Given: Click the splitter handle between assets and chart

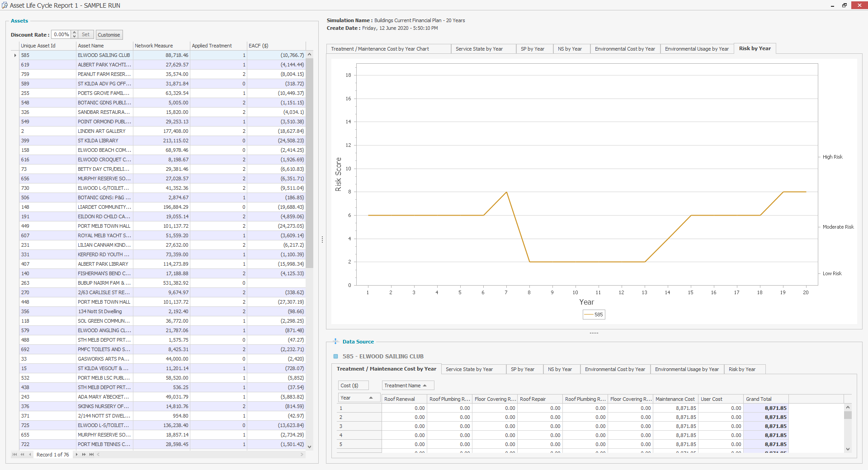Looking at the screenshot, I should point(322,240).
